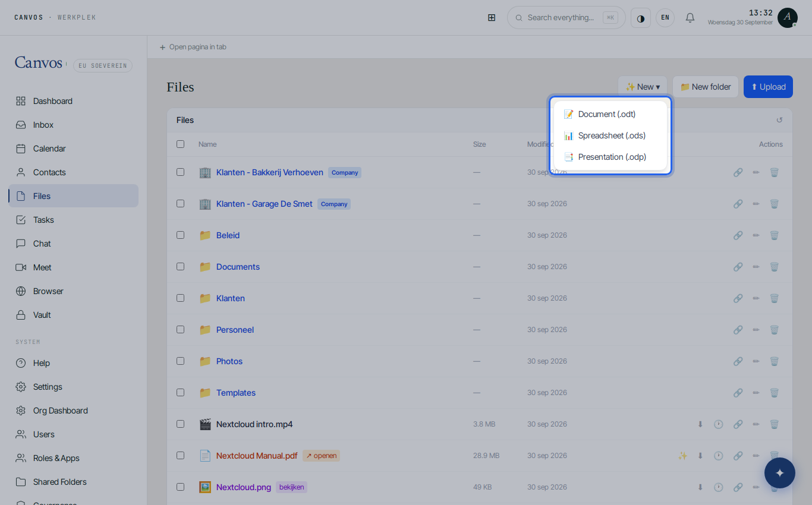Download Nextcloud intro.mp4
This screenshot has width=812, height=505.
coord(700,424)
